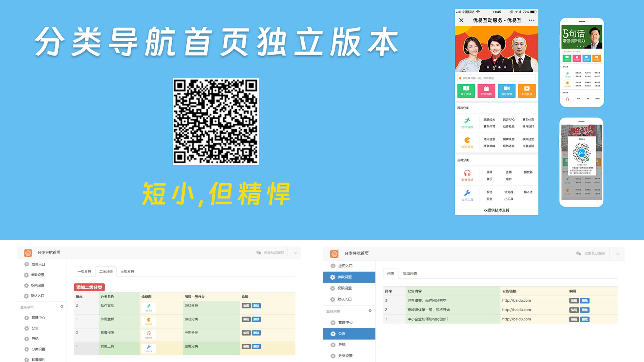The width and height of the screenshot is (644, 362).
Task: Switch to the 三级分类 tab
Action: pyautogui.click(x=128, y=271)
